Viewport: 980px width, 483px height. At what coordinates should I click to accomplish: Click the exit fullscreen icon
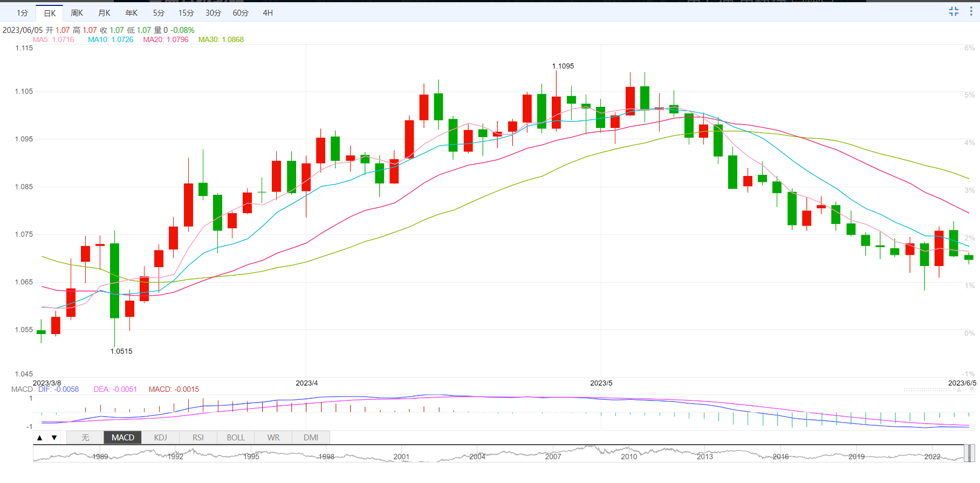point(954,11)
